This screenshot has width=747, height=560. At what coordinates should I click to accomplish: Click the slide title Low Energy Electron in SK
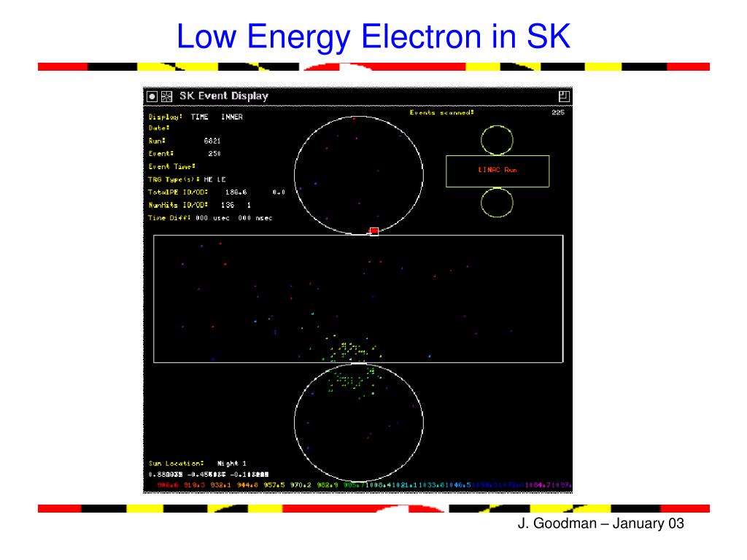point(373,36)
